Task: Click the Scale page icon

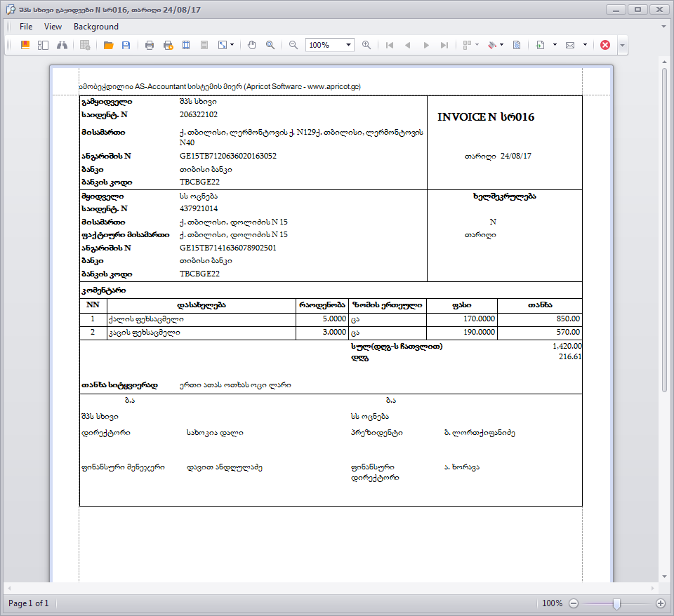Action: [x=223, y=45]
